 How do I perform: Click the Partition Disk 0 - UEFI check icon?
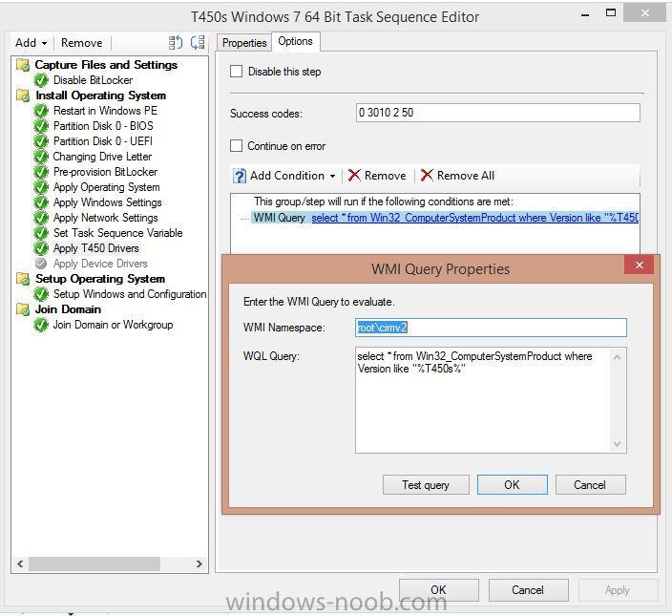click(x=41, y=141)
